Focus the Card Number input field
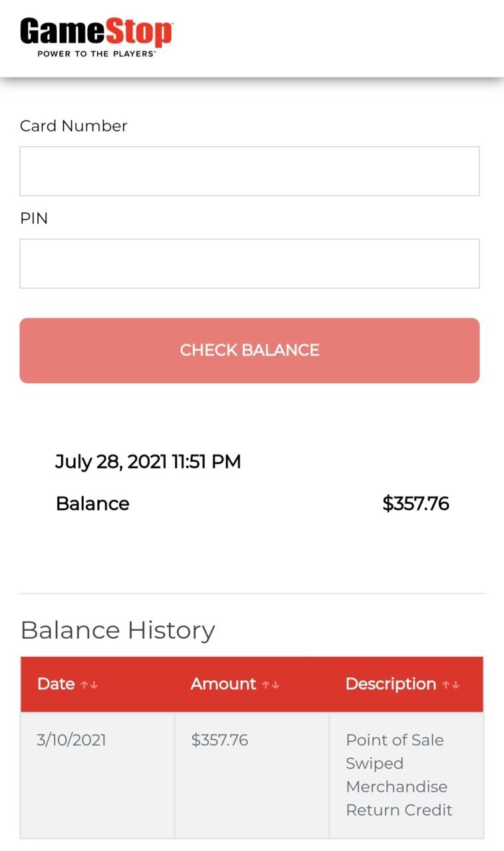This screenshot has width=504, height=851. (x=249, y=171)
